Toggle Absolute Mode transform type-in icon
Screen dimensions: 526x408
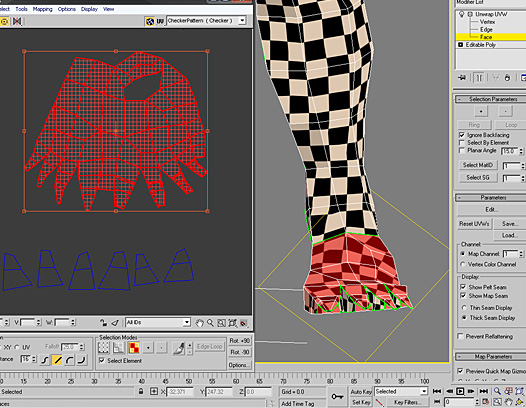[154, 391]
